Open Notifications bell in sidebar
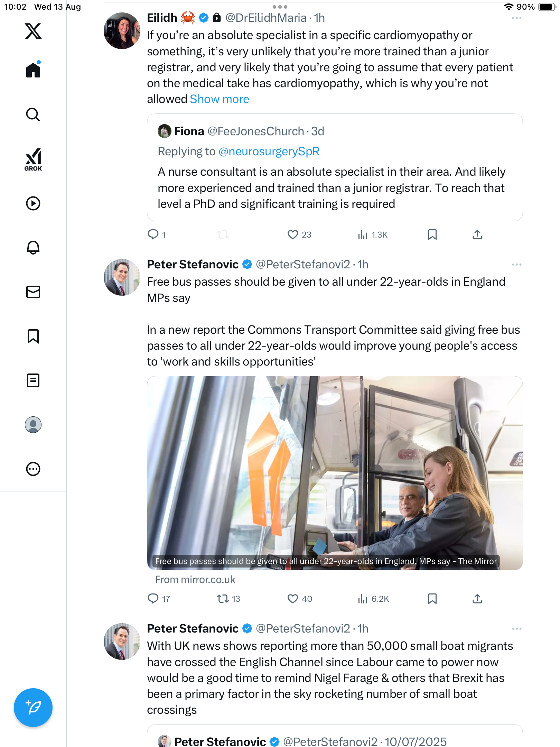The width and height of the screenshot is (560, 747). click(33, 248)
